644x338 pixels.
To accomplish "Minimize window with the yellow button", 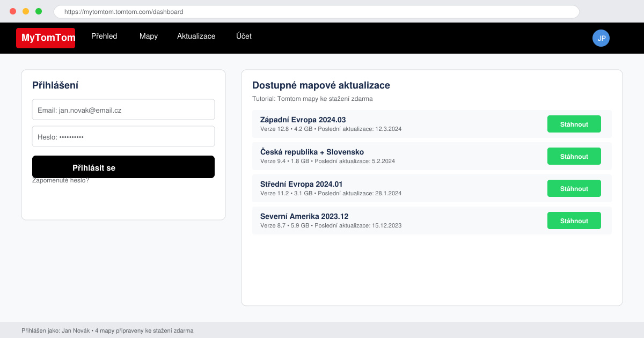I will click(26, 11).
